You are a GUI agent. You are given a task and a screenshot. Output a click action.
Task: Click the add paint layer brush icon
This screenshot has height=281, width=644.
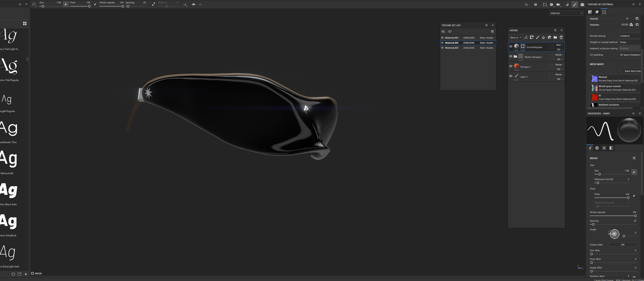(x=538, y=38)
